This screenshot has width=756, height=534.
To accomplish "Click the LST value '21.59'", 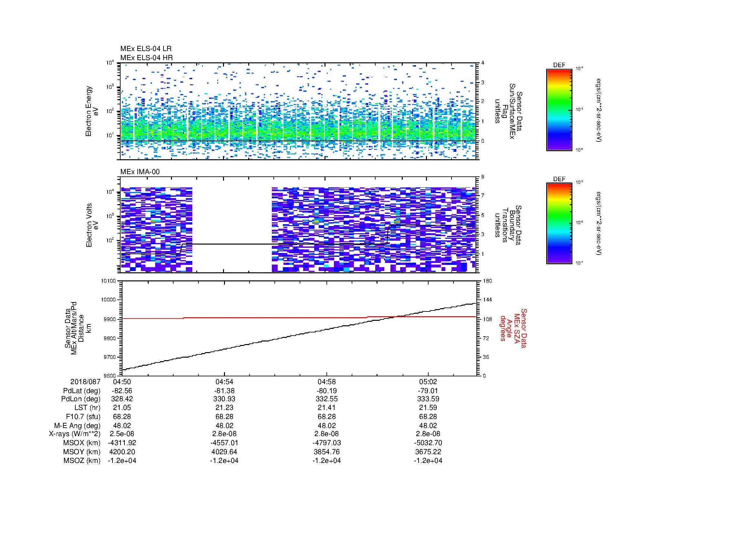I will 428,408.
